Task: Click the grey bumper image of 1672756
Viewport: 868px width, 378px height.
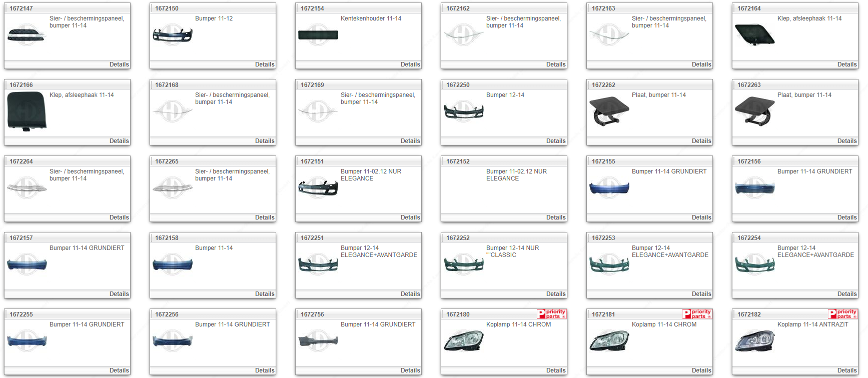Action: pos(318,341)
